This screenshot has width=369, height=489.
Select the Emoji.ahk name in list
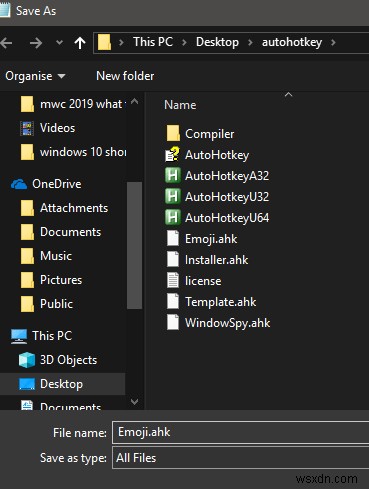[211, 239]
